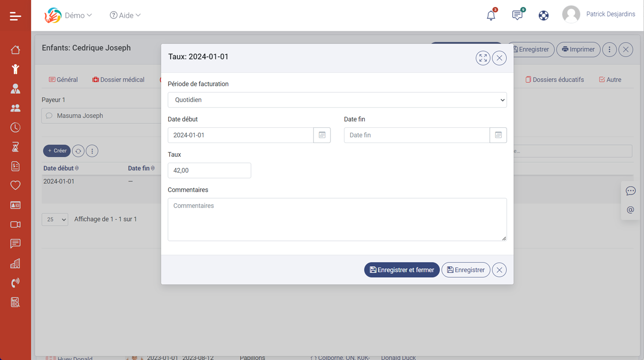Open the notifications bell icon

click(x=491, y=15)
